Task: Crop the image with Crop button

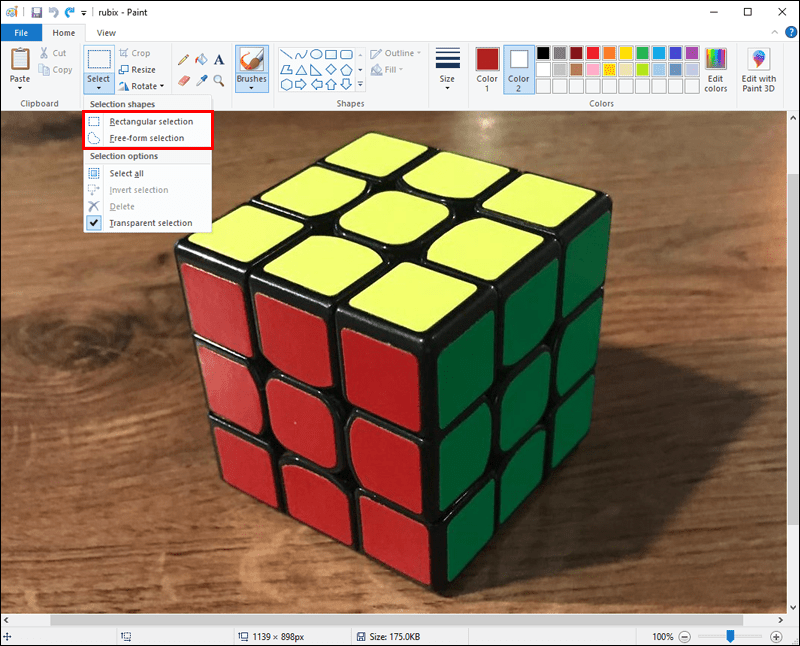Action: [x=135, y=53]
